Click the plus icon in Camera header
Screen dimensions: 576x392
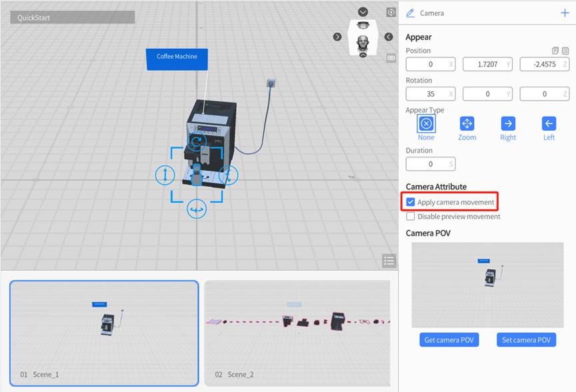[x=565, y=13]
